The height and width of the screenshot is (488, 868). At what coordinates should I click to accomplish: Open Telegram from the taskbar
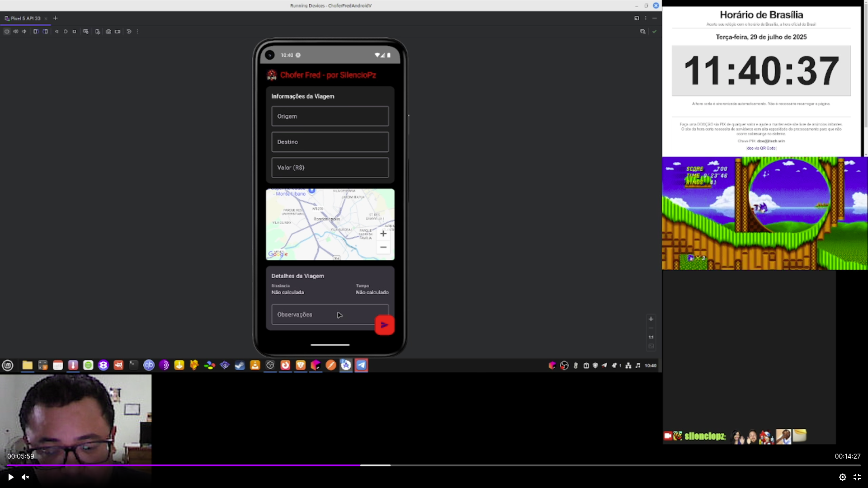point(361,366)
